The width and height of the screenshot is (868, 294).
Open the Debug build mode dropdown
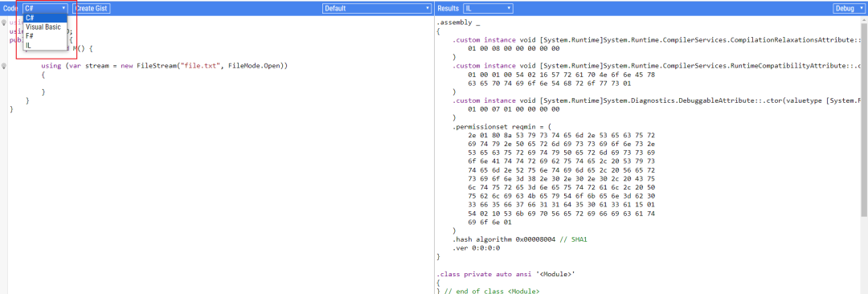(849, 8)
